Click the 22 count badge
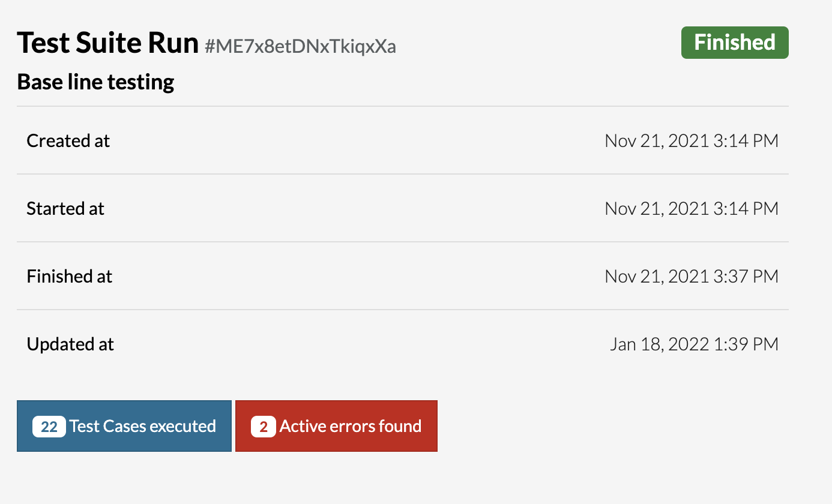The width and height of the screenshot is (832, 504). coord(49,427)
